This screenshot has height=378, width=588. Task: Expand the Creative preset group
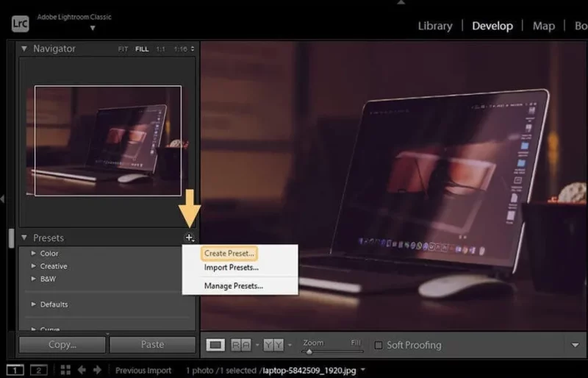33,266
